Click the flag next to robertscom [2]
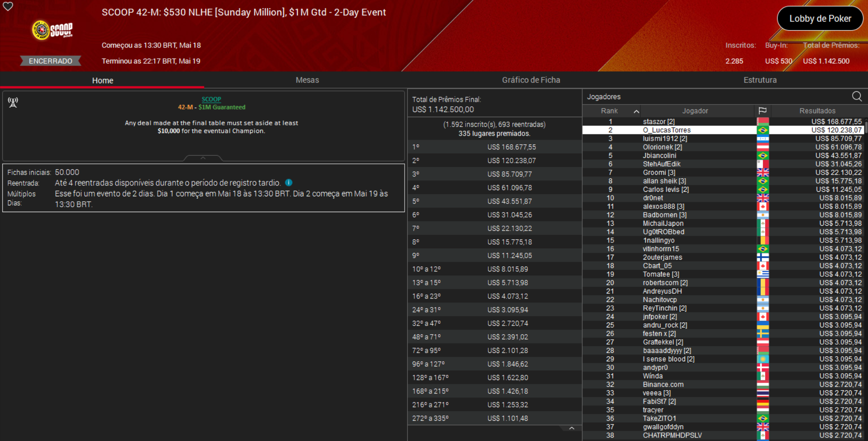The height and width of the screenshot is (441, 868). coord(763,283)
